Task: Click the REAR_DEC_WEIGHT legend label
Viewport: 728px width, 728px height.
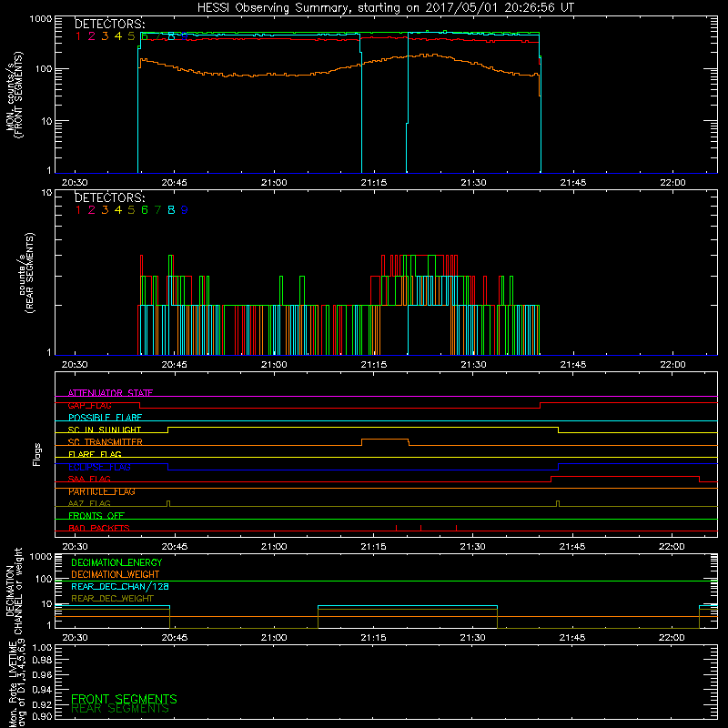Action: [x=112, y=599]
